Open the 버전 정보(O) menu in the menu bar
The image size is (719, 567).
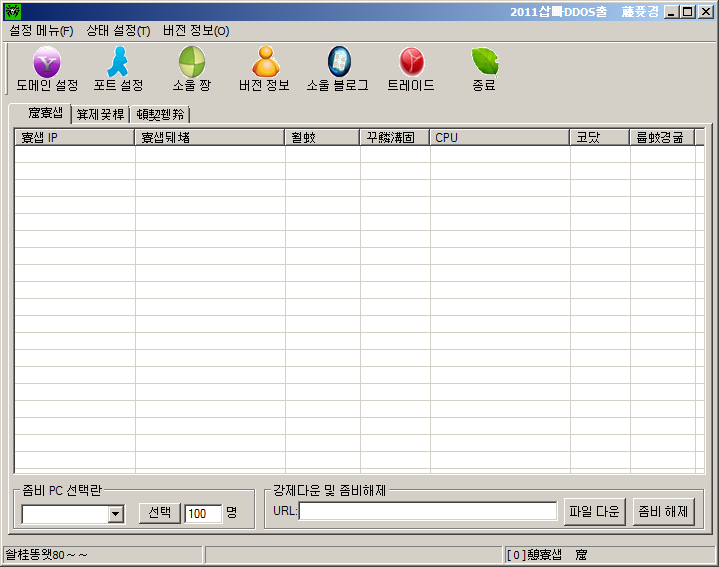pyautogui.click(x=196, y=31)
